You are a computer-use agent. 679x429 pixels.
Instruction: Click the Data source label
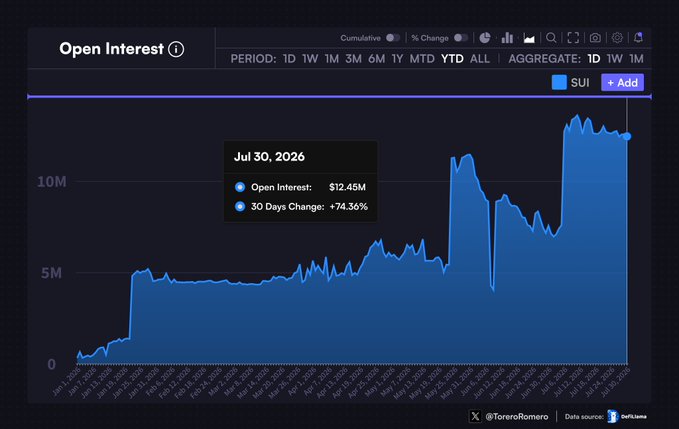click(584, 416)
